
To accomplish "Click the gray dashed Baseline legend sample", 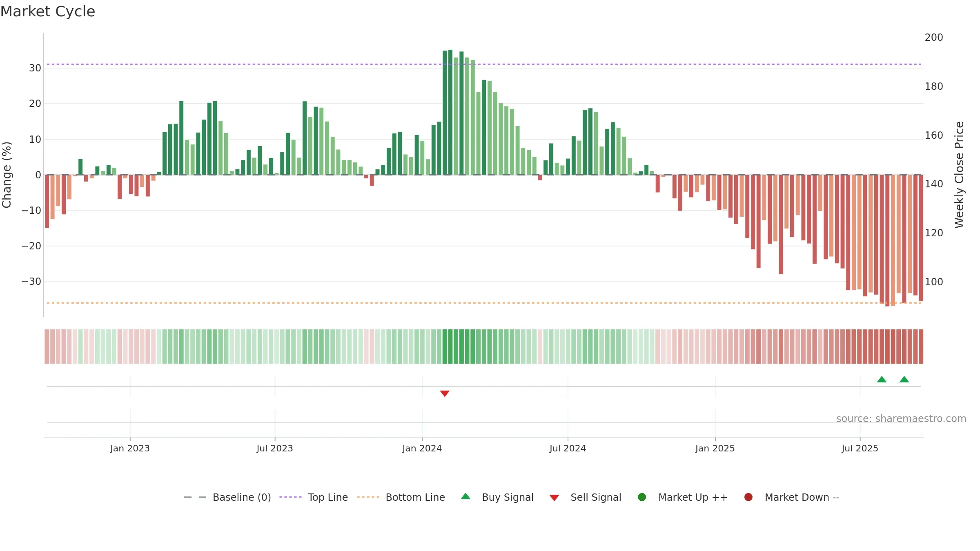I will point(195,497).
